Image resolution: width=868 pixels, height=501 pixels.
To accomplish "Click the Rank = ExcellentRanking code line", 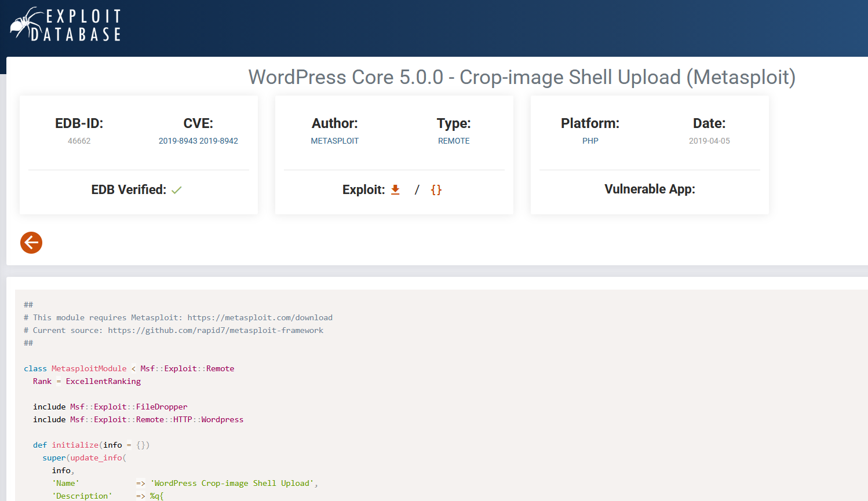I will 87,381.
